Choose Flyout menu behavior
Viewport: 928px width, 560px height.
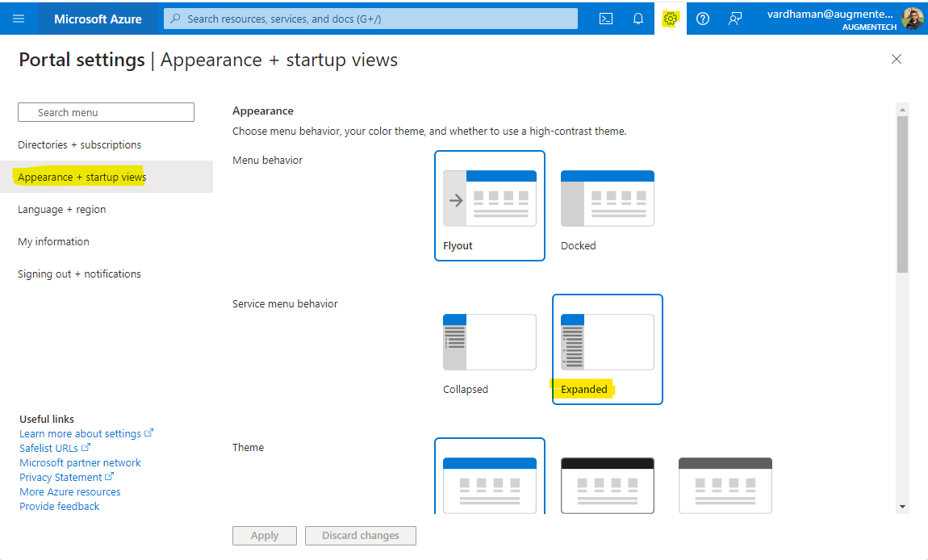[x=490, y=206]
